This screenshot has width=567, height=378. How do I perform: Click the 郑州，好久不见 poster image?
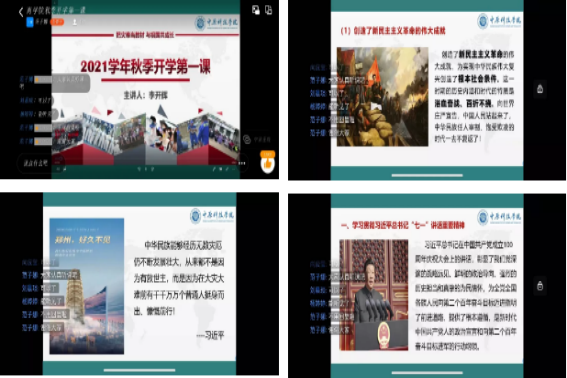click(87, 286)
